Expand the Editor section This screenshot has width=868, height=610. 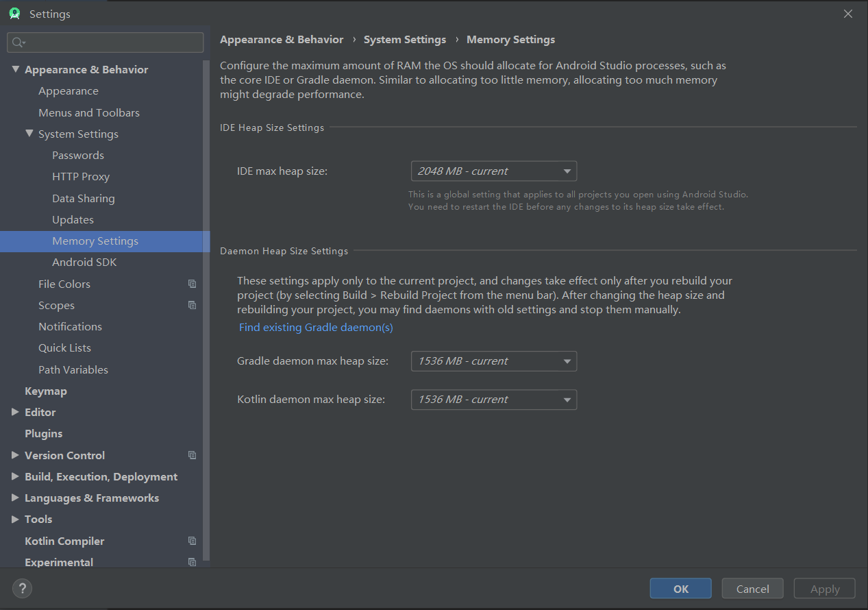tap(16, 412)
